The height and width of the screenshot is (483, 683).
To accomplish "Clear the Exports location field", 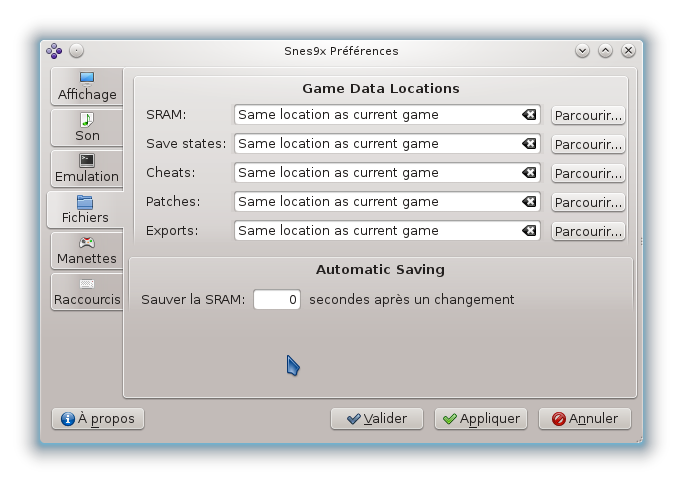I will click(529, 230).
